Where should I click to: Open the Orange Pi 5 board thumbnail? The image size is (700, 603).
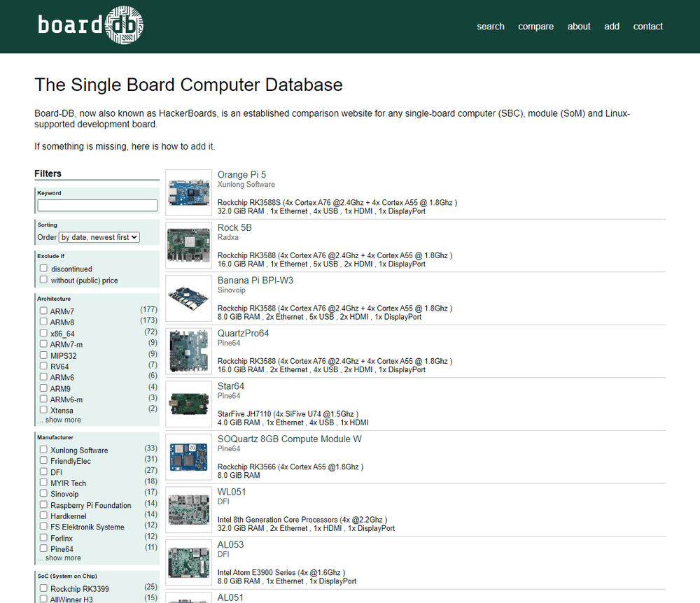pos(188,192)
